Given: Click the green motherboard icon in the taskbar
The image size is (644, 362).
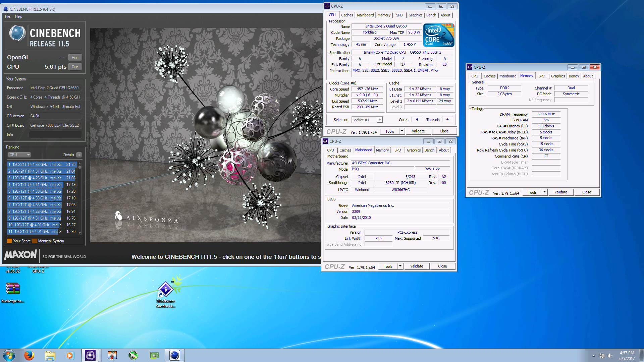Looking at the screenshot, I should pos(154,355).
